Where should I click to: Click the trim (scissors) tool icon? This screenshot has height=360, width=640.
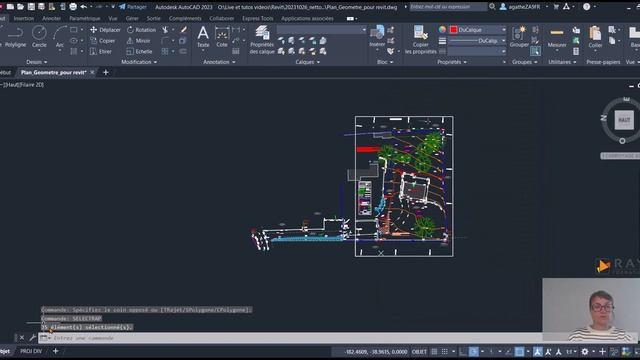coord(165,30)
